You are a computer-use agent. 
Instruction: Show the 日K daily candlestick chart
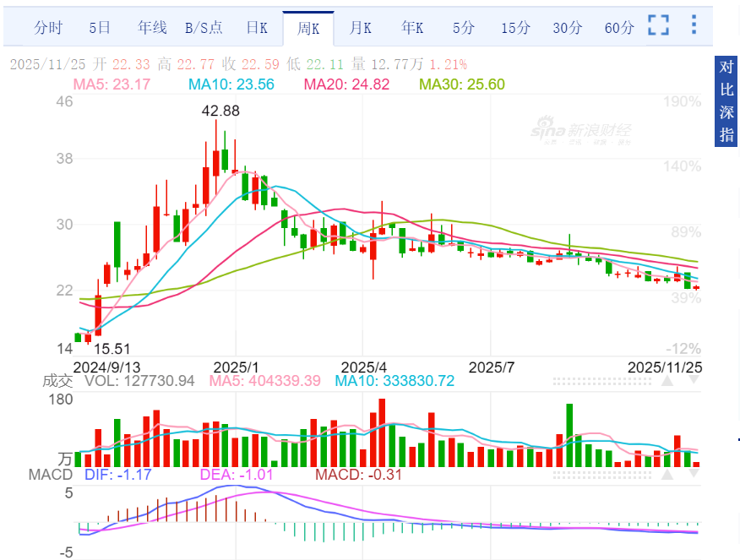[257, 28]
